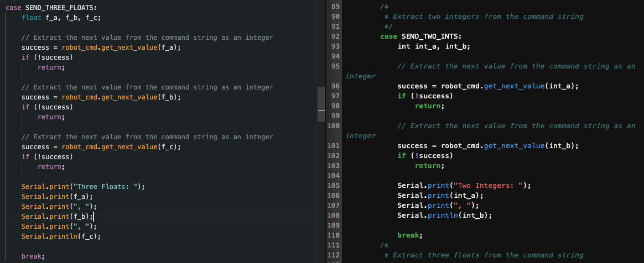Viewport: 644px width, 263px height.
Task: Click the get_next_value(int_a) call
Action: [526, 86]
